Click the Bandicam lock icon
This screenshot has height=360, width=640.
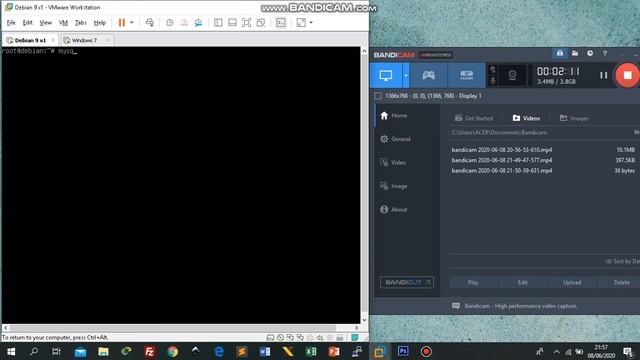tap(560, 53)
